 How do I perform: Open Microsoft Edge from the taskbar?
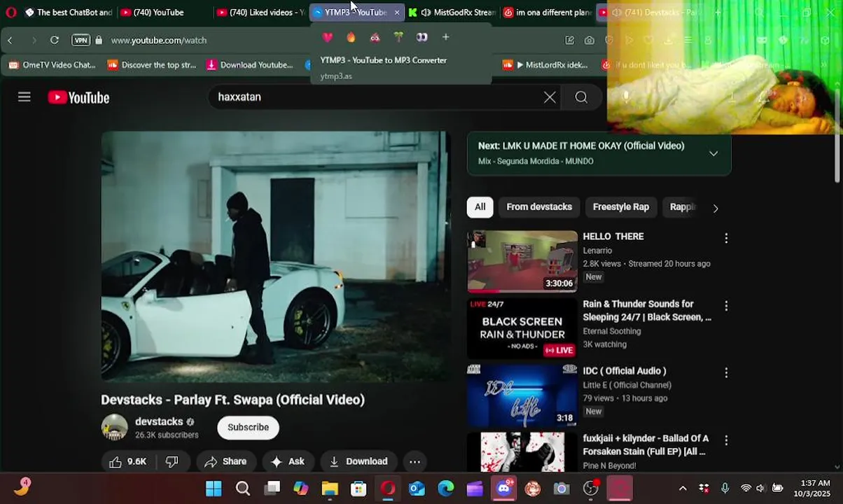click(446, 488)
